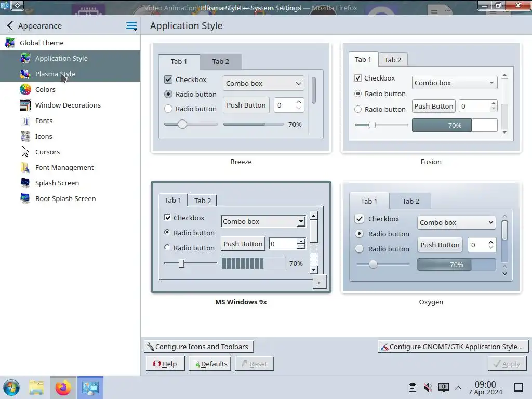Viewport: 532px width, 399px height.
Task: Click the Help button
Action: [165, 364]
